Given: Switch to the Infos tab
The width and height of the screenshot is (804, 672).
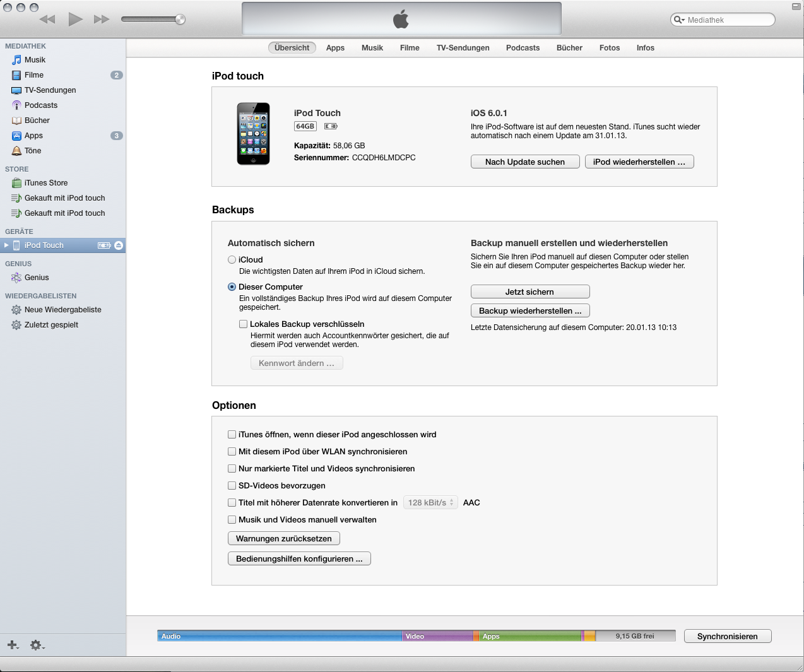Looking at the screenshot, I should (x=646, y=48).
